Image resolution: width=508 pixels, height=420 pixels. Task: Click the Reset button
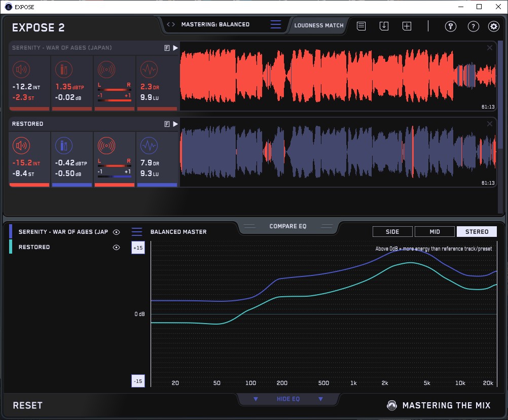click(x=28, y=405)
